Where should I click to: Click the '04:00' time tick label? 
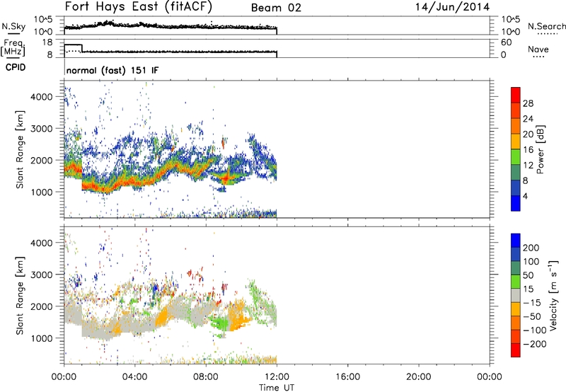[135, 377]
